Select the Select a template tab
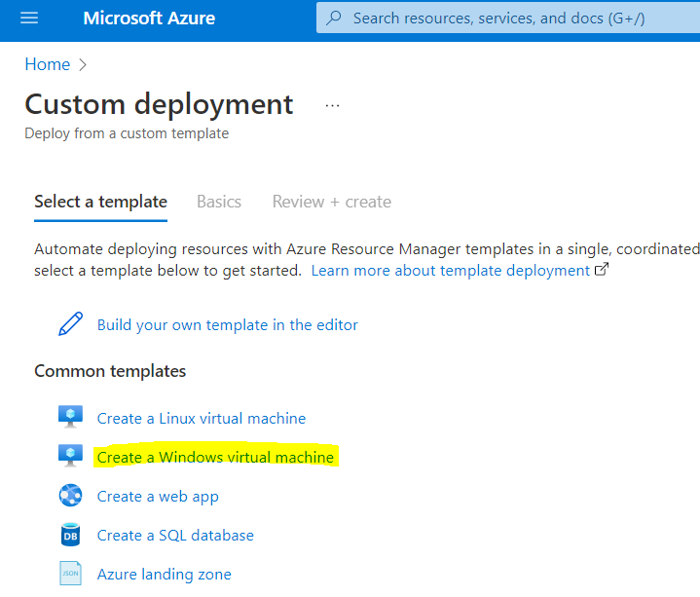 [x=100, y=202]
